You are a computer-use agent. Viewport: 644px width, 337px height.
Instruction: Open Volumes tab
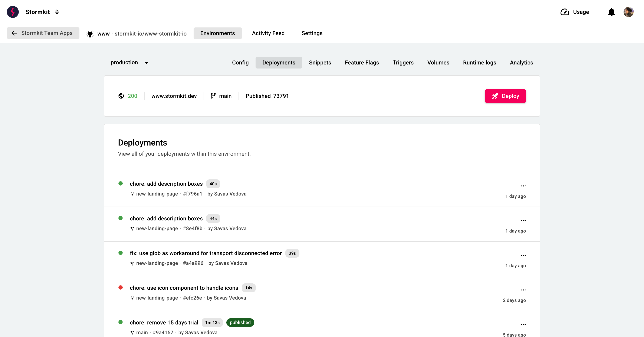click(x=438, y=63)
